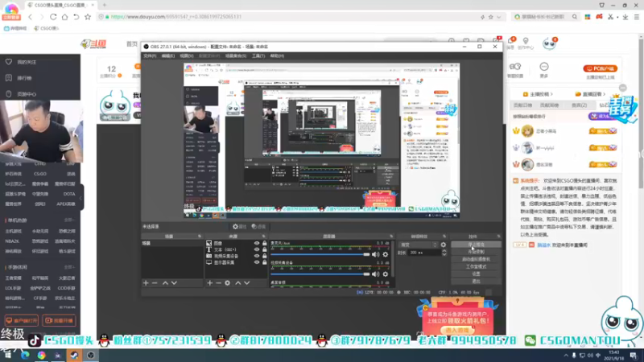The image size is (644, 362).
Task: Open the OBS Help (帮助) menu
Action: tap(277, 56)
